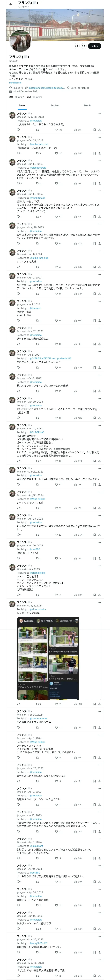
Task: Click the Grok icon beside the search button
Action: point(76,46)
